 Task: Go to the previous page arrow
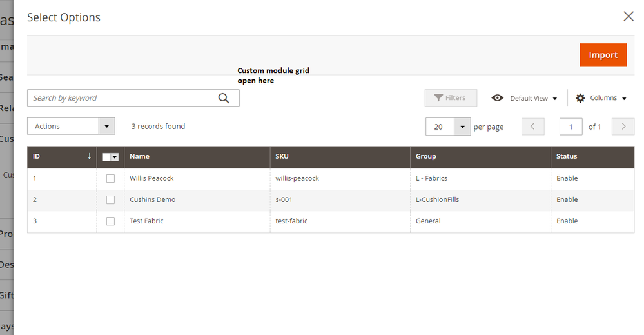tap(532, 127)
